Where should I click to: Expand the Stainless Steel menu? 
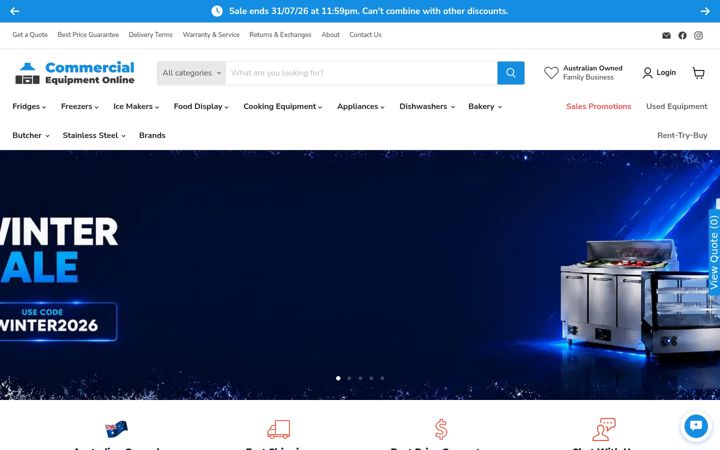point(94,135)
